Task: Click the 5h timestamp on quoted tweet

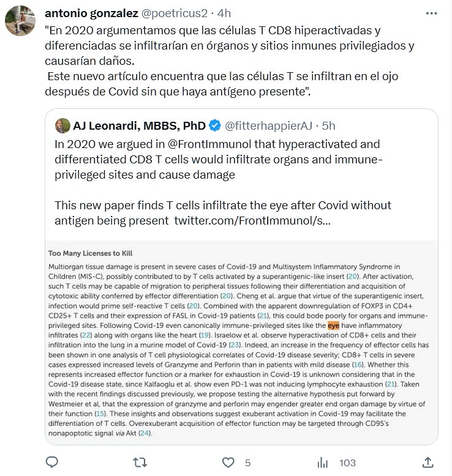Action: click(x=328, y=126)
